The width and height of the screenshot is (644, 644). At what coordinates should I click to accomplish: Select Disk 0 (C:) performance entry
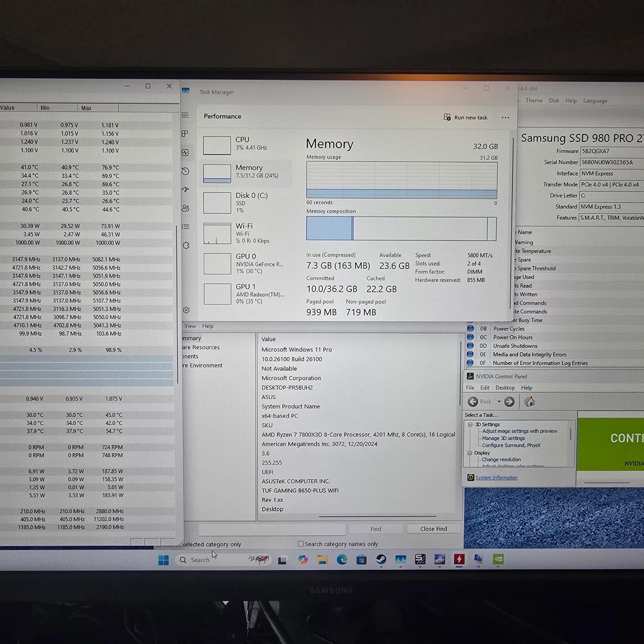click(247, 202)
